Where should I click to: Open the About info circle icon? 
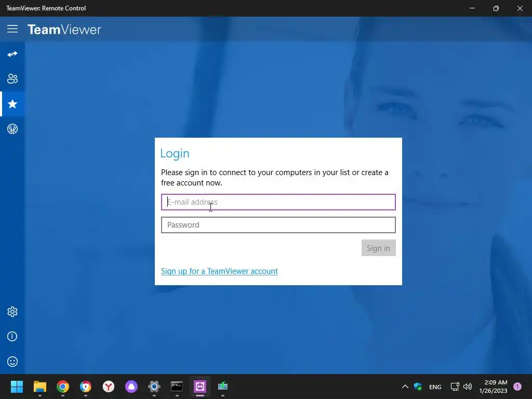click(x=12, y=336)
